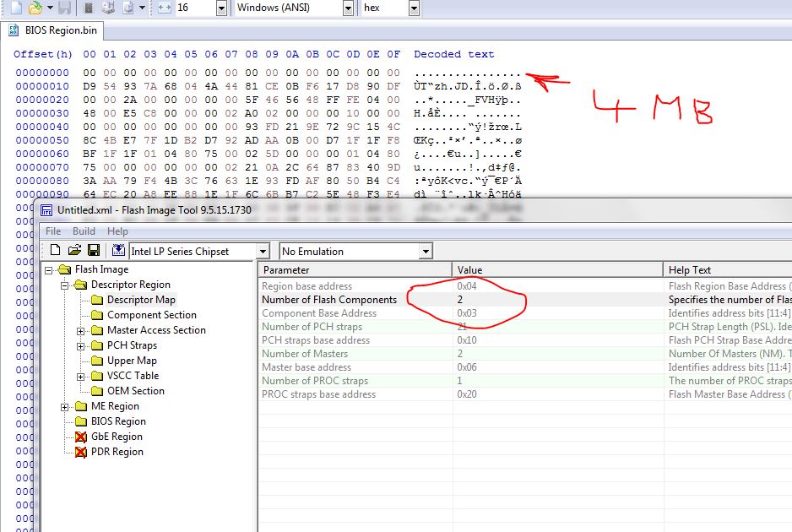Image resolution: width=792 pixels, height=532 pixels.
Task: Open bytes per row dropdown showing 16
Action: 221,8
